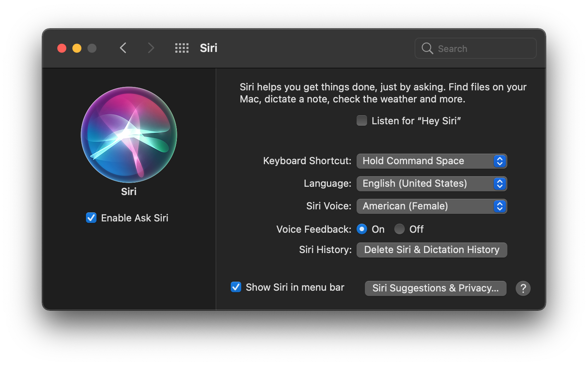Screen dimensions: 588x366
Task: Click the Voice Feedback: label
Action: pyautogui.click(x=314, y=230)
